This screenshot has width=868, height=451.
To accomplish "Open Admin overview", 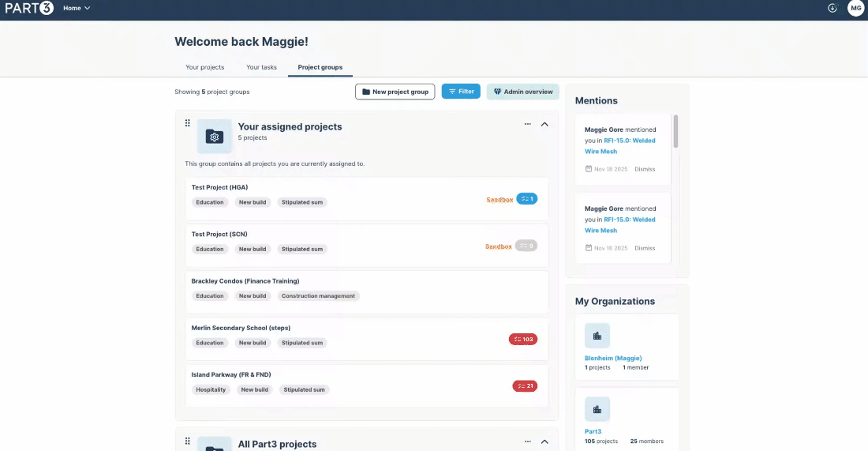I will point(523,92).
